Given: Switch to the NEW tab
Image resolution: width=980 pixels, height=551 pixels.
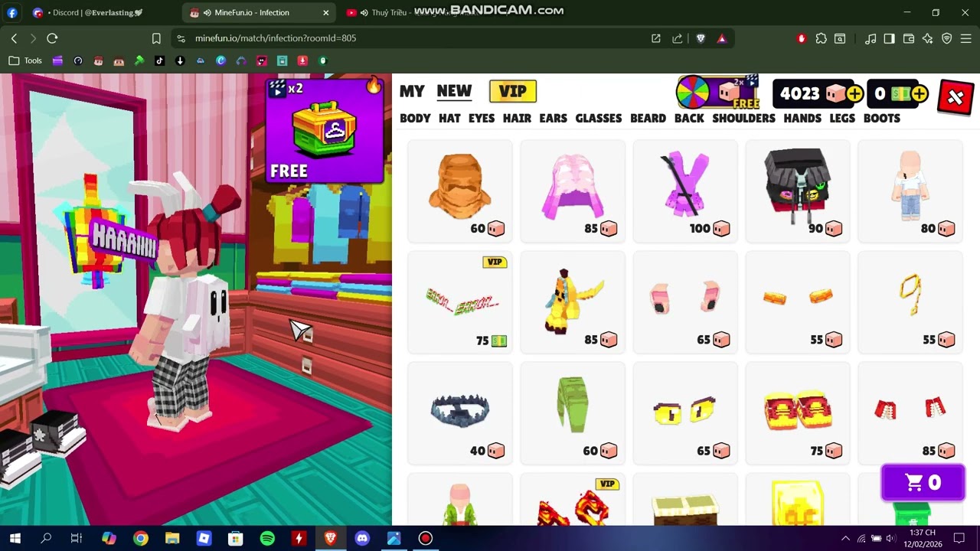Looking at the screenshot, I should tap(454, 91).
